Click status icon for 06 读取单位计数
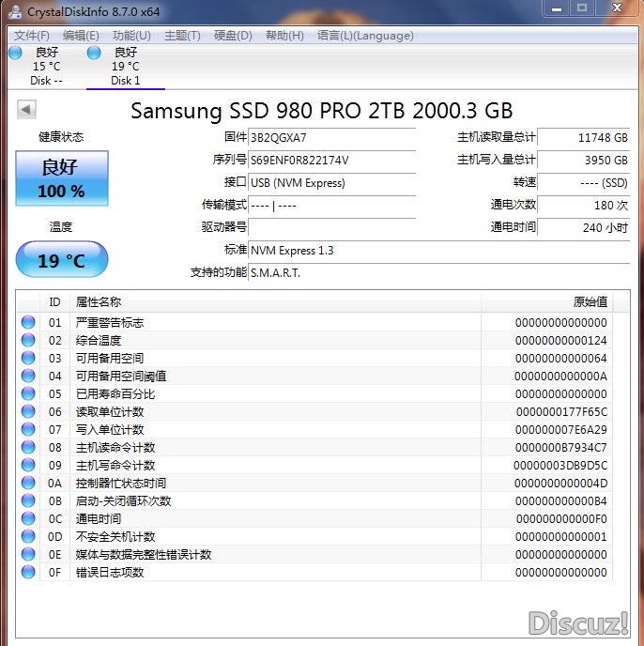Image resolution: width=644 pixels, height=646 pixels. click(x=28, y=411)
